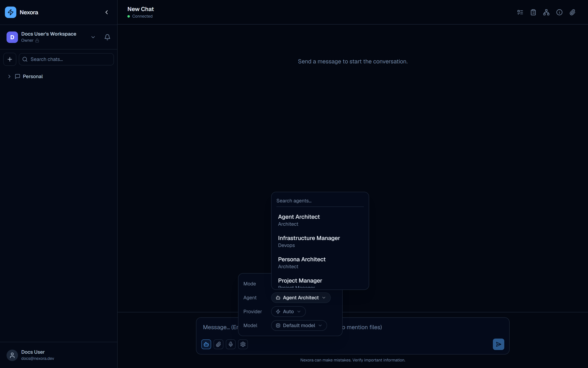Click the New Chat title

tap(140, 9)
